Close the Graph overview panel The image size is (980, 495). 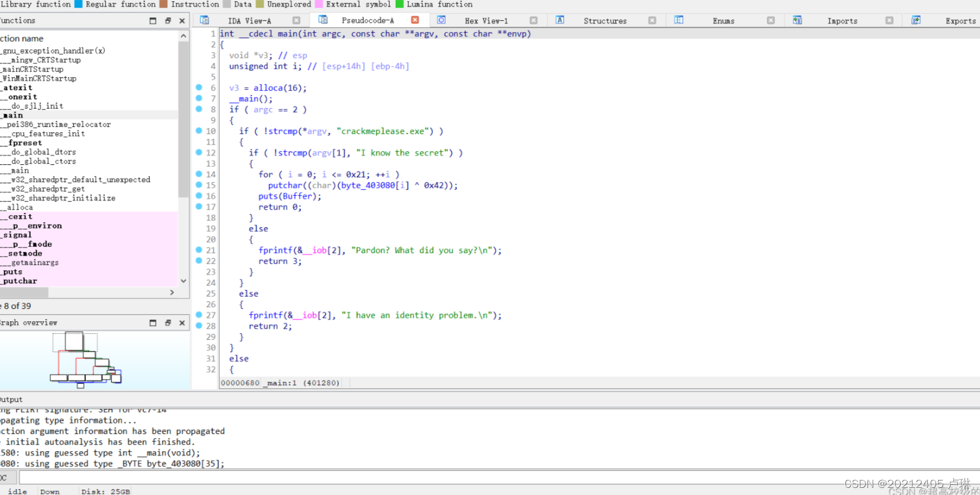click(182, 323)
